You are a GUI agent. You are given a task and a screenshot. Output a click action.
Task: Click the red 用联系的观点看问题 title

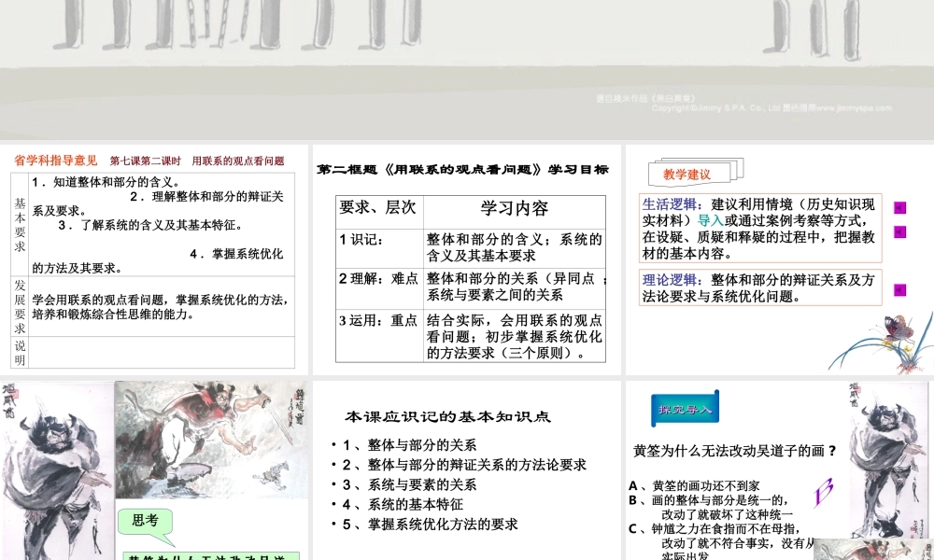237,161
